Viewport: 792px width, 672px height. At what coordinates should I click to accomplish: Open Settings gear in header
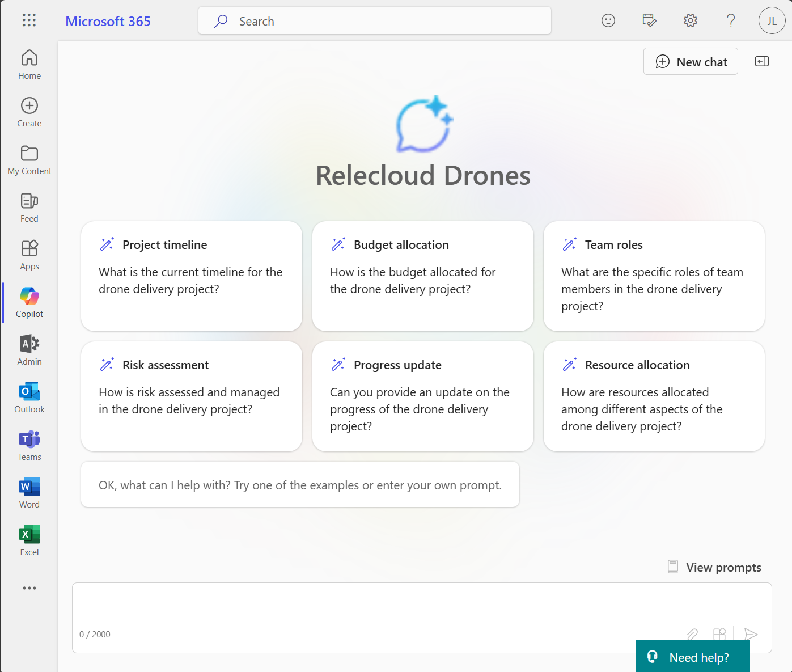(x=690, y=20)
